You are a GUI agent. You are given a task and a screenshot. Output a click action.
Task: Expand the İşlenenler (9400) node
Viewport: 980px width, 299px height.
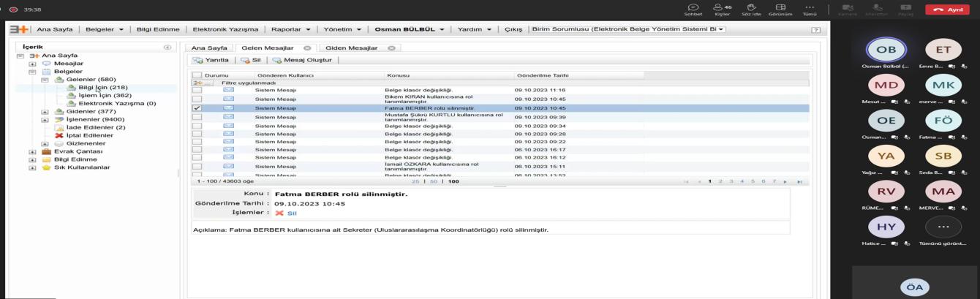(x=45, y=119)
